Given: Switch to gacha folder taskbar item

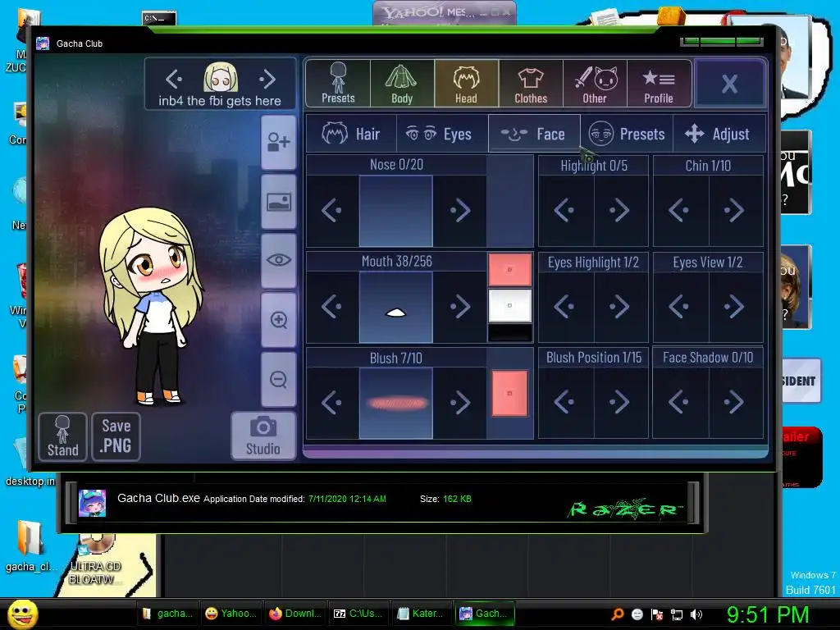Looking at the screenshot, I should pos(167,614).
